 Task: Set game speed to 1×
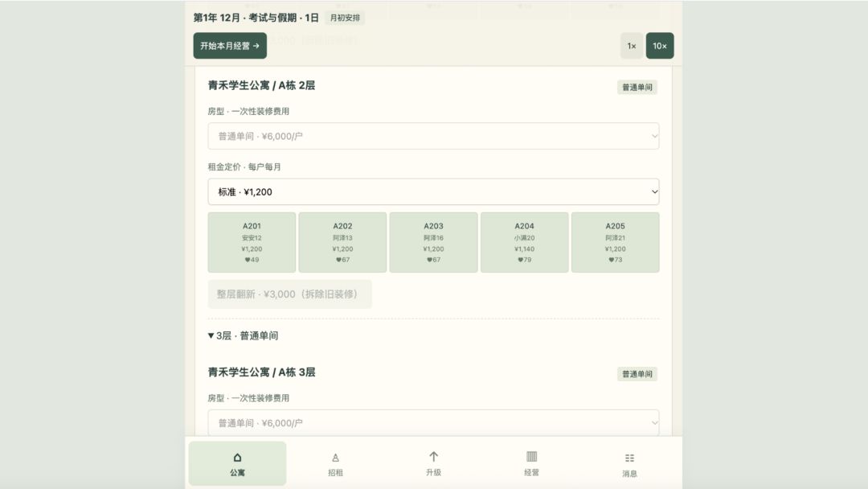[632, 46]
